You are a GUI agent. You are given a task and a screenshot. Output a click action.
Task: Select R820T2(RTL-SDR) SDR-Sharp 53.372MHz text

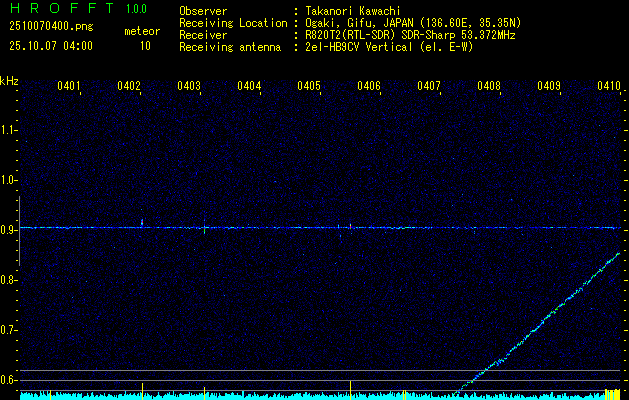(x=410, y=35)
